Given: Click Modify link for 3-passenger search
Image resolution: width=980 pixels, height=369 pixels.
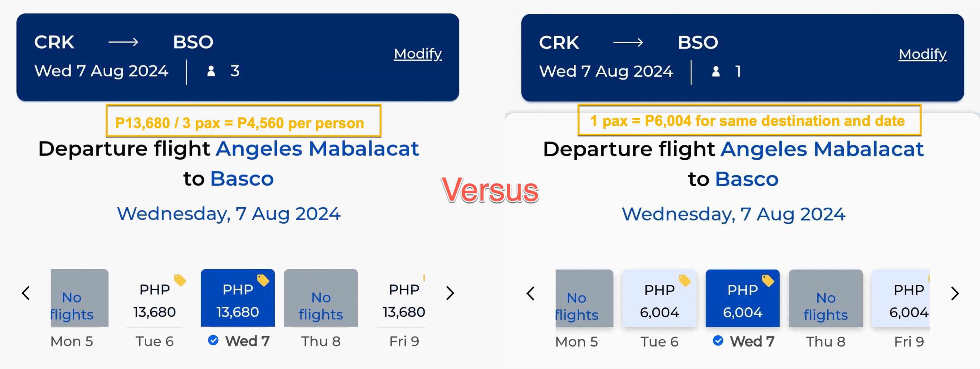Looking at the screenshot, I should pyautogui.click(x=418, y=54).
